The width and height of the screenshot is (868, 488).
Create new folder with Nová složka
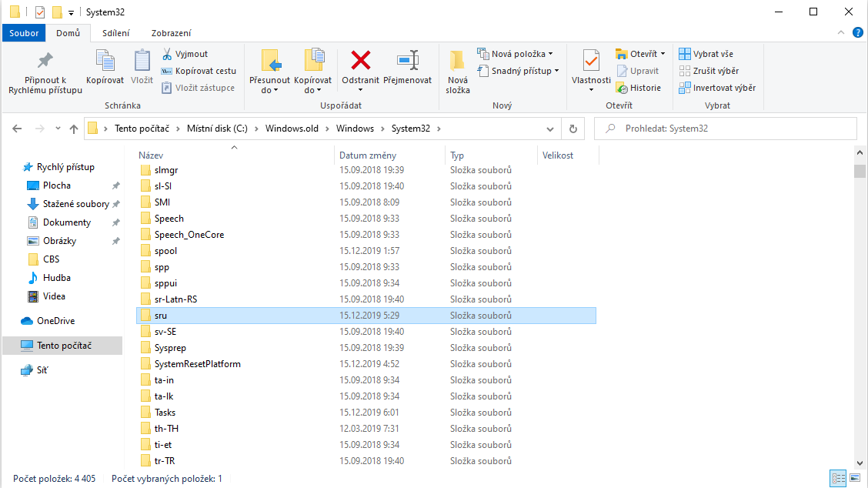pos(458,72)
